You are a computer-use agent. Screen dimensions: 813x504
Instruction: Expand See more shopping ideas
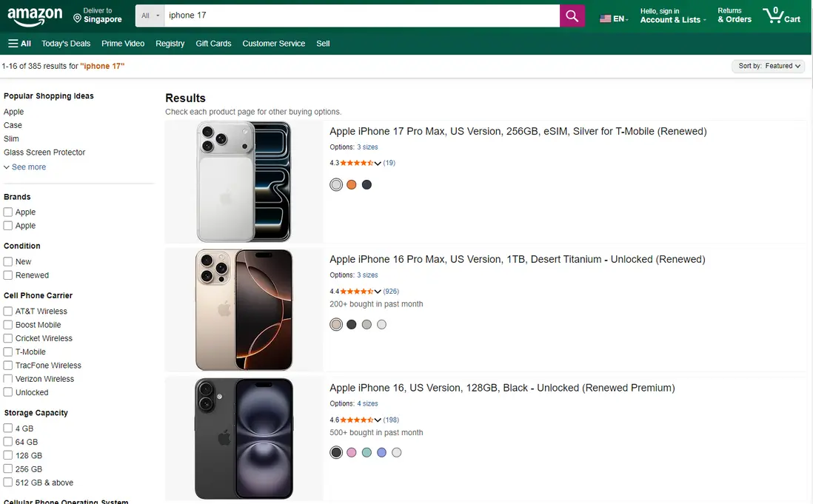point(25,167)
